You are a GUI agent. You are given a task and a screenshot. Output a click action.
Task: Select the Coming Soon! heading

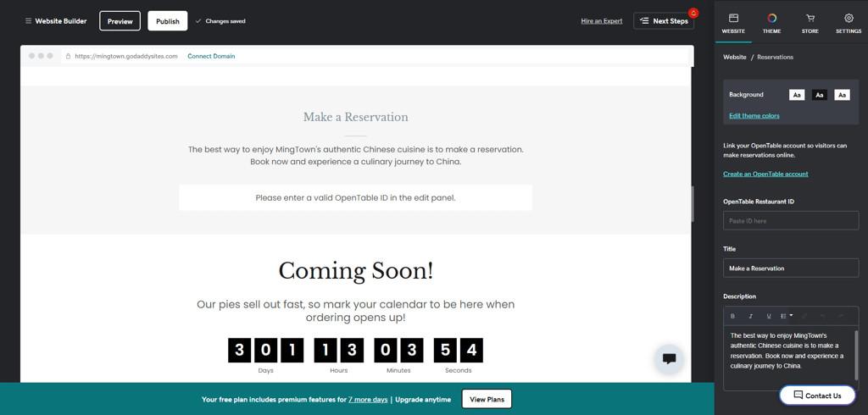point(355,270)
